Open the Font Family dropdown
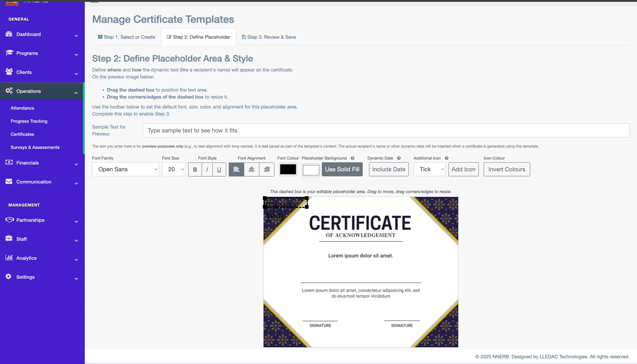Screen dimensions: 637x364 [x=125, y=169]
